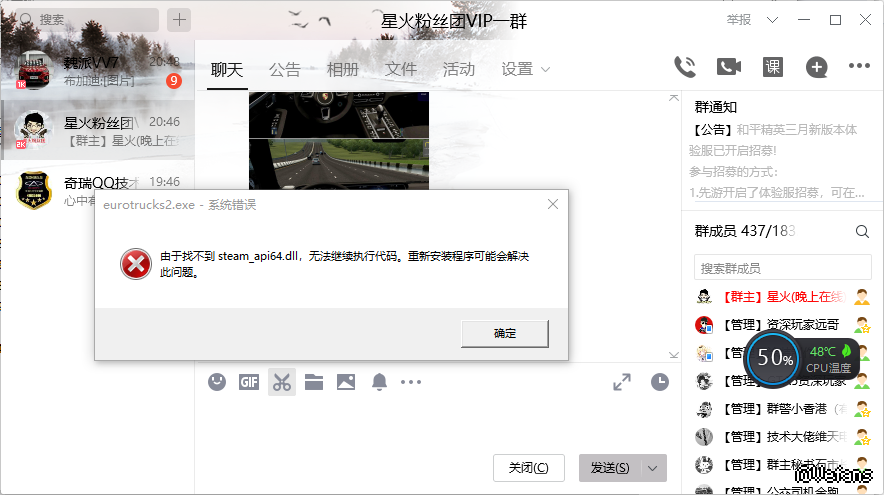
Task: Open the 文件 tab
Action: pyautogui.click(x=401, y=70)
